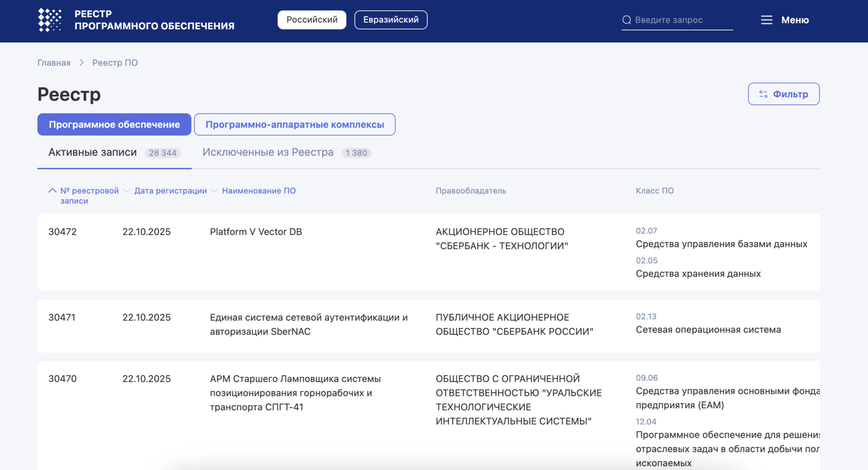The image size is (868, 470).
Task: Click the search magnifier icon
Action: (x=627, y=20)
